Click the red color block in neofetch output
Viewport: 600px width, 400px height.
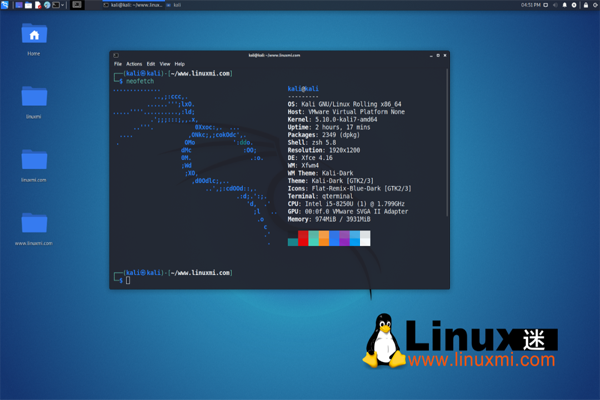tap(303, 238)
